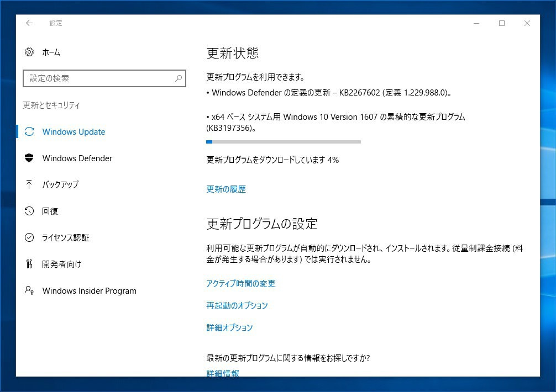Click the 更新とセキュリティ category label

(x=51, y=105)
